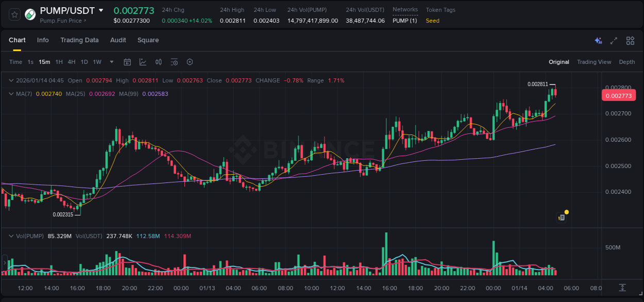Open the chart type selector icon
Viewport: 644px width, 302px height.
pos(143,61)
